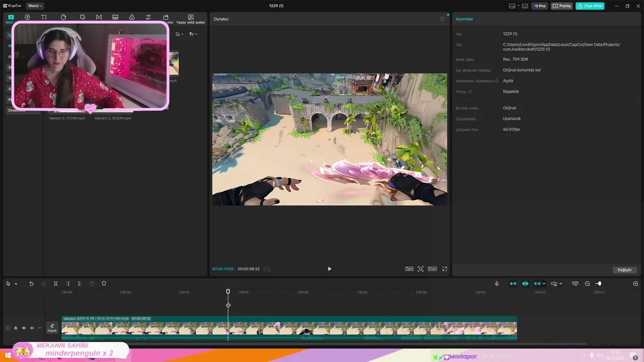644x362 pixels.
Task: Click the timeline fit-to-view icon
Action: tap(575, 284)
